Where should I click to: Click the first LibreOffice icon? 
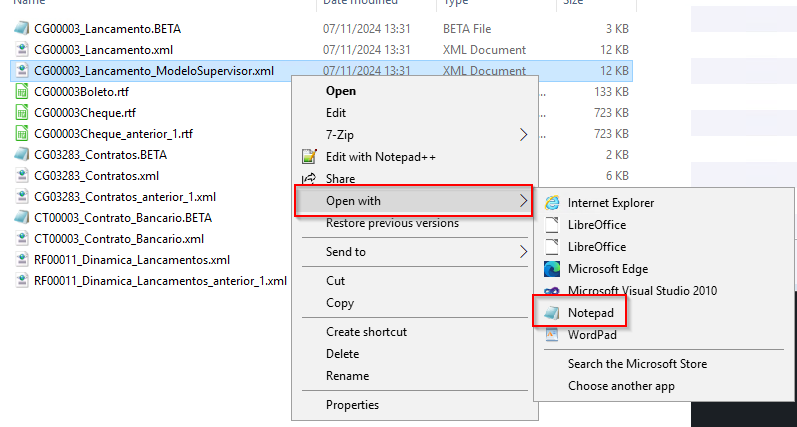pos(552,225)
